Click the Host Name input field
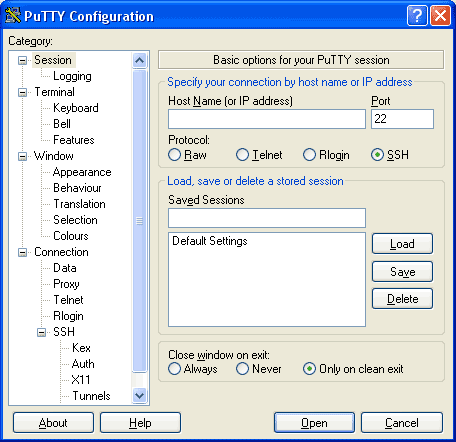 pos(267,119)
